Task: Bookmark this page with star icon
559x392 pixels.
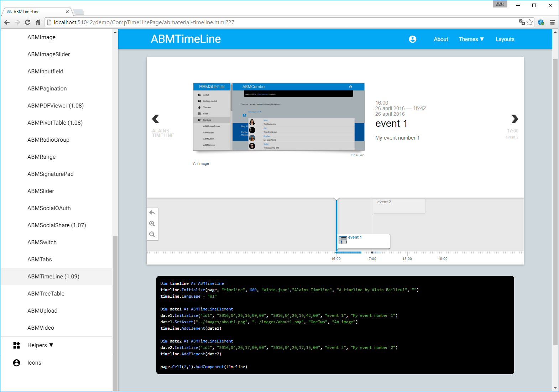Action: pos(530,22)
